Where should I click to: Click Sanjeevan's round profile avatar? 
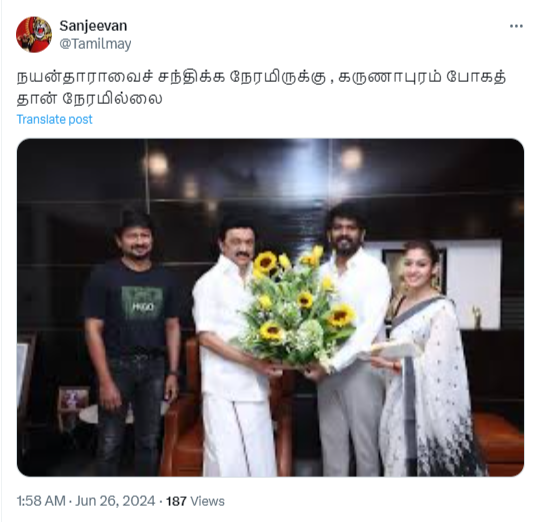[34, 34]
